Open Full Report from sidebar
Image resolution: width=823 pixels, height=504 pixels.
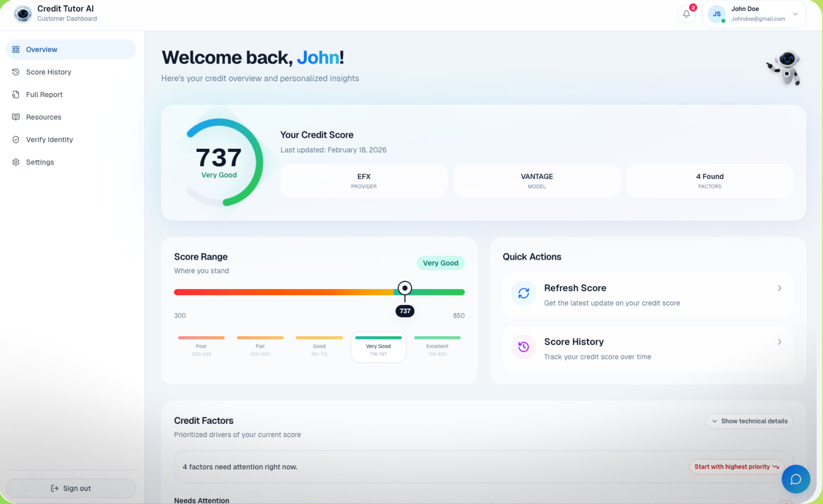click(x=44, y=95)
